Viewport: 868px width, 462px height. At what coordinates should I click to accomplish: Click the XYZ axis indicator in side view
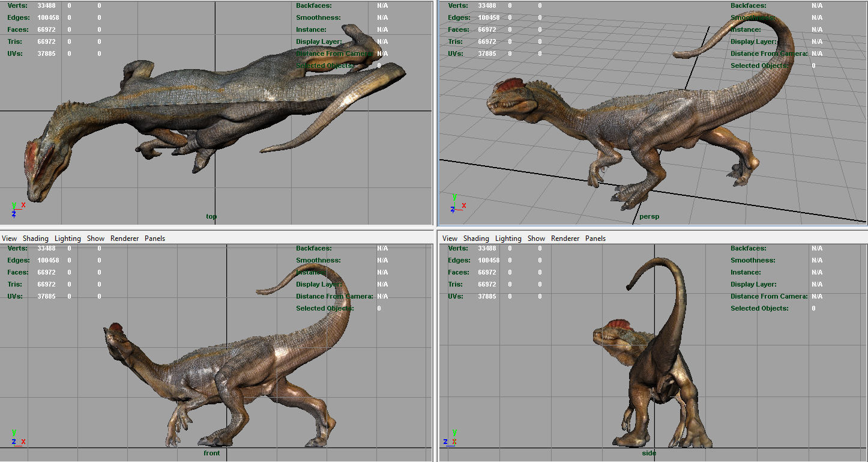point(450,439)
